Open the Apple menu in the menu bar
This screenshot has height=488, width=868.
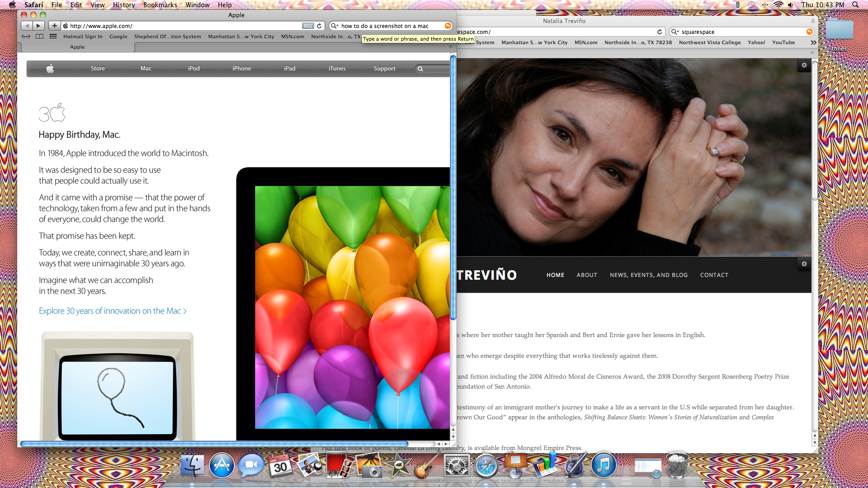(12, 5)
